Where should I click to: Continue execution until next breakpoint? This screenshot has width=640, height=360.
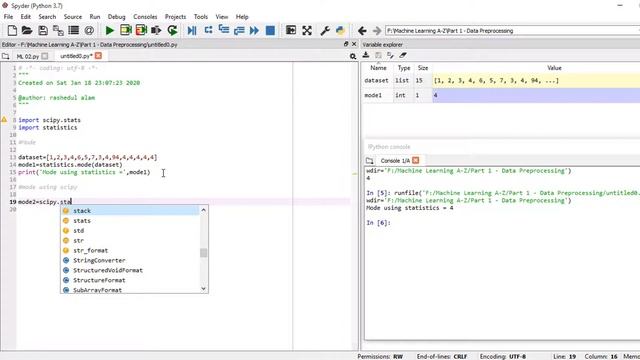pos(254,31)
